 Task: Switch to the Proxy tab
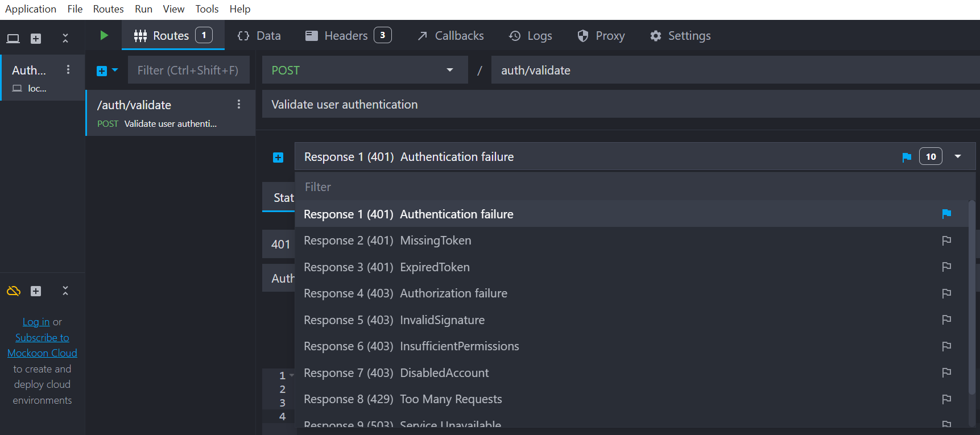(601, 35)
